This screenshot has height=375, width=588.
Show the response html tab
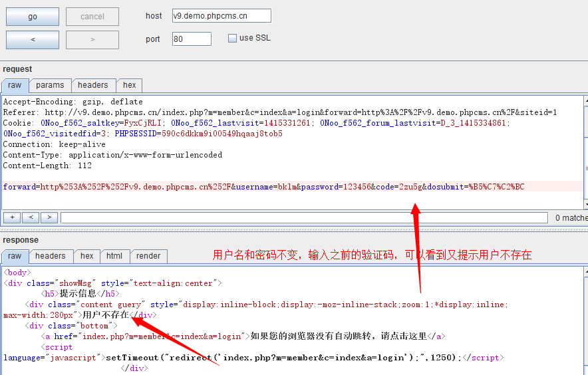114,256
